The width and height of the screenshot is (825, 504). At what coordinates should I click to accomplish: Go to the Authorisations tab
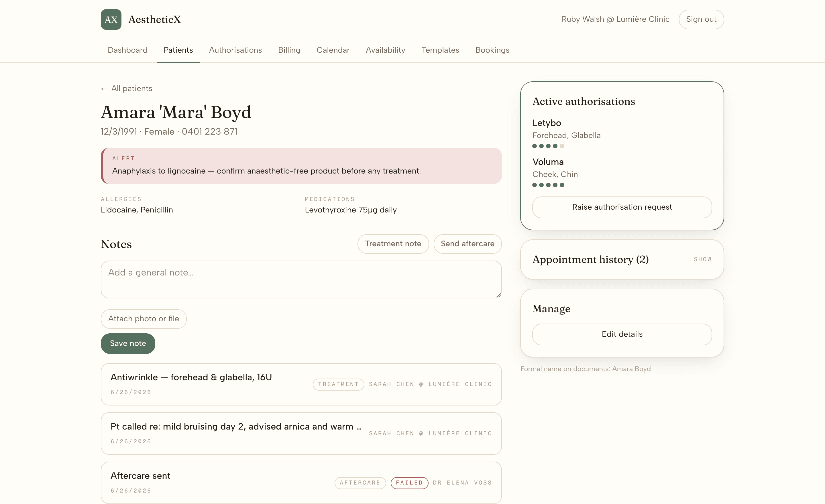click(235, 50)
